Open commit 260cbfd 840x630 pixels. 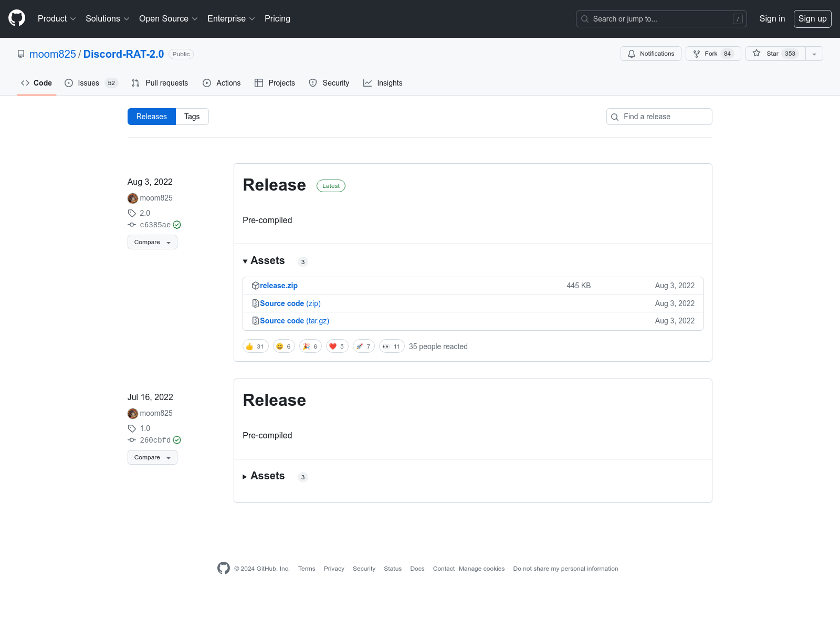pos(155,440)
